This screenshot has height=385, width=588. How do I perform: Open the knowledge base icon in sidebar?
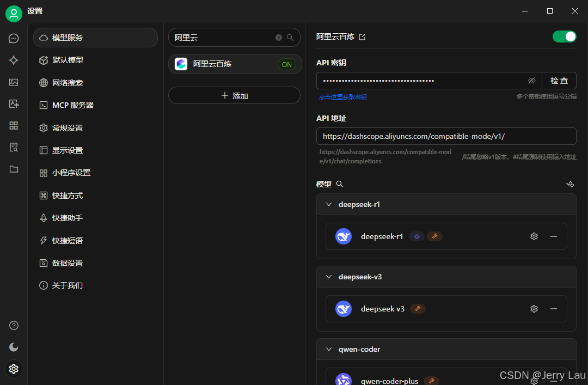coord(14,147)
